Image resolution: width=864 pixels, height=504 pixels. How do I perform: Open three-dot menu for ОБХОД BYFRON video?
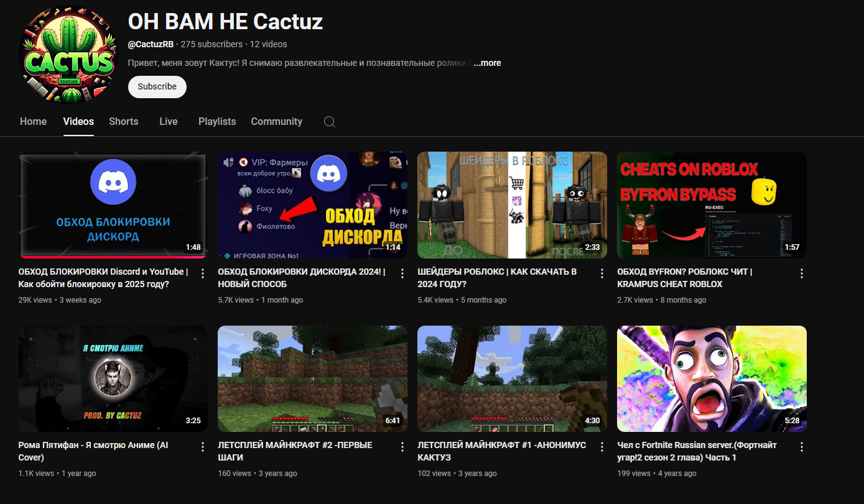coord(801,273)
